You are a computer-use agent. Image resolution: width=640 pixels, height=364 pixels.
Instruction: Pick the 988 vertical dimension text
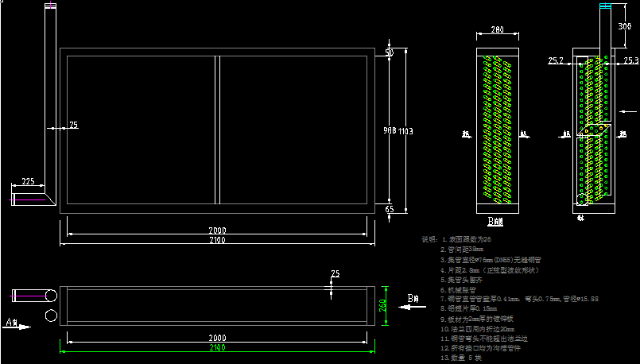[x=389, y=130]
